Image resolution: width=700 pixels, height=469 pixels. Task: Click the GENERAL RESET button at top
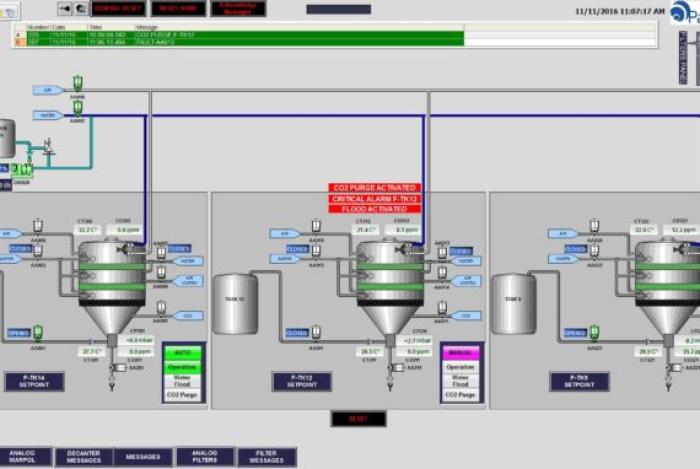tap(115, 8)
